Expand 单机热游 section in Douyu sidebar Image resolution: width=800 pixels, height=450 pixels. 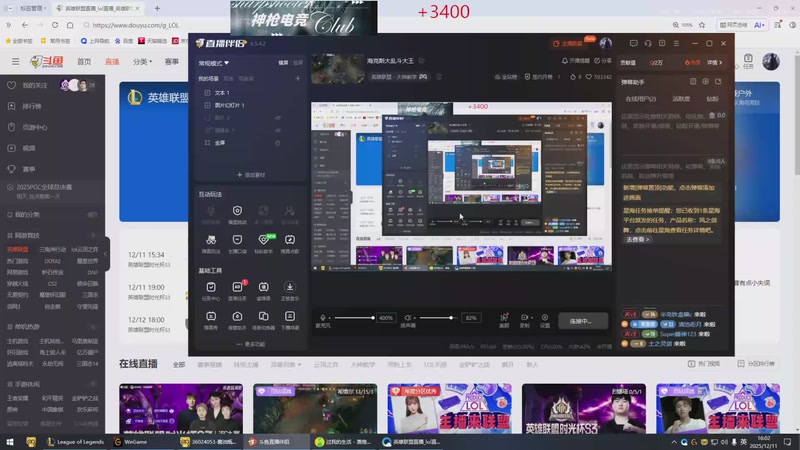[x=93, y=327]
